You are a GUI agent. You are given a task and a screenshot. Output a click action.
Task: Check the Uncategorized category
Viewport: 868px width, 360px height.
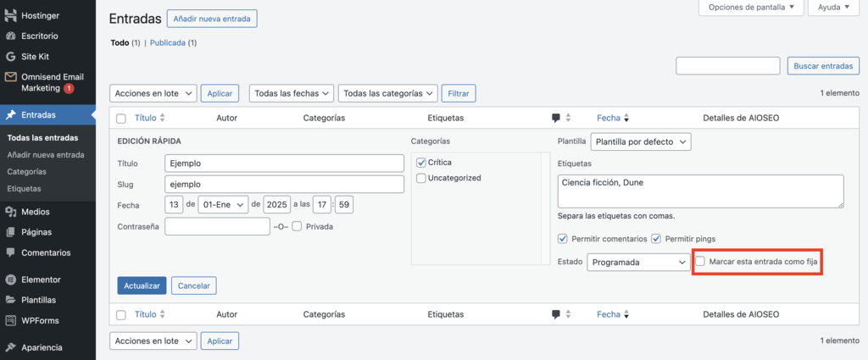(x=420, y=178)
